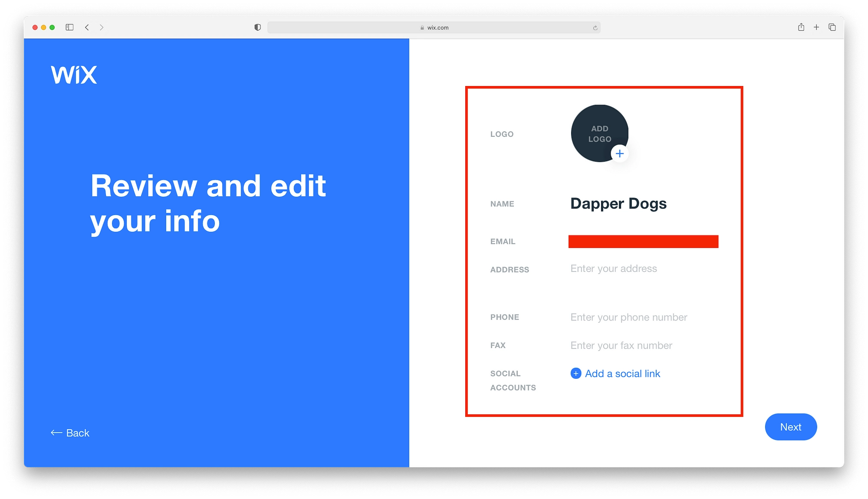The image size is (868, 499).
Task: Click the blue plus on logo circle
Action: tap(620, 153)
